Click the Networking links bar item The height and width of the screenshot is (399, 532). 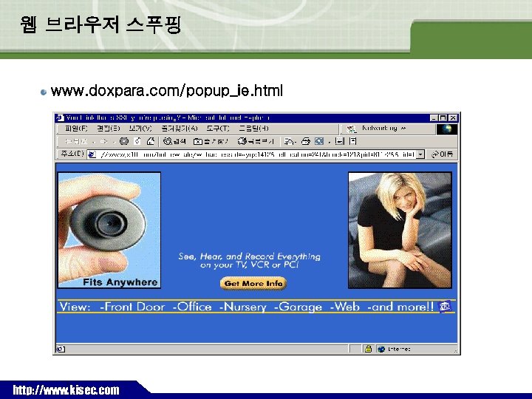(379, 129)
